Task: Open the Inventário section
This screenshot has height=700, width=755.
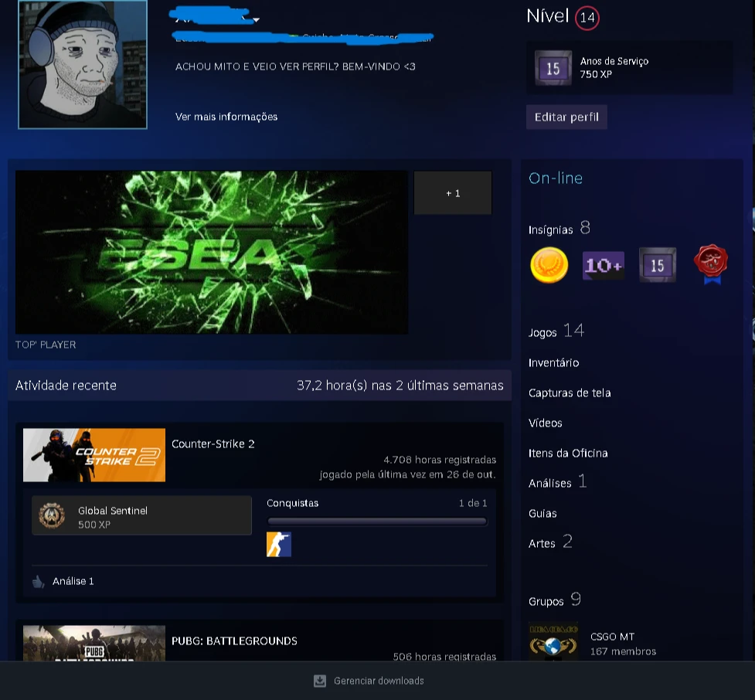Action: [x=553, y=363]
